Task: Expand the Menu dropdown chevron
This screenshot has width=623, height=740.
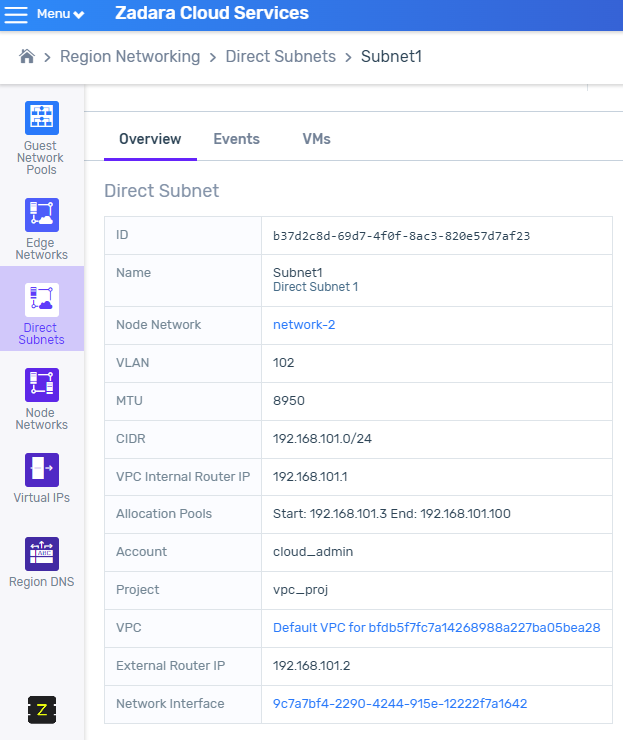Action: (79, 15)
